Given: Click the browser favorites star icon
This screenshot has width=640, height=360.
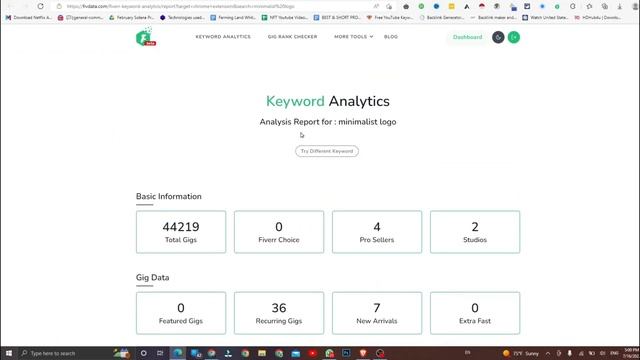Looking at the screenshot, I should click(589, 6).
